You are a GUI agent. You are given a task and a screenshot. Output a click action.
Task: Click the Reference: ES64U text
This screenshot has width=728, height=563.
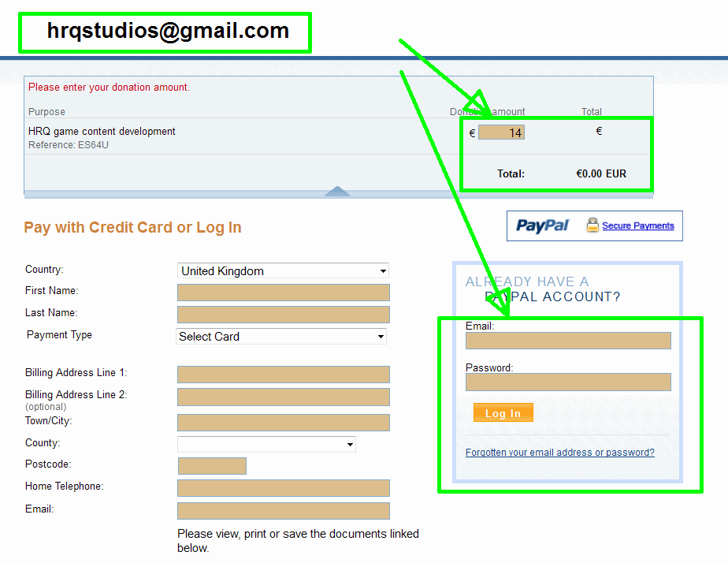coord(69,145)
